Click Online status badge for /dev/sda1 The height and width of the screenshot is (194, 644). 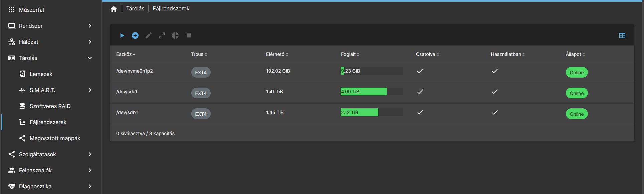[577, 93]
